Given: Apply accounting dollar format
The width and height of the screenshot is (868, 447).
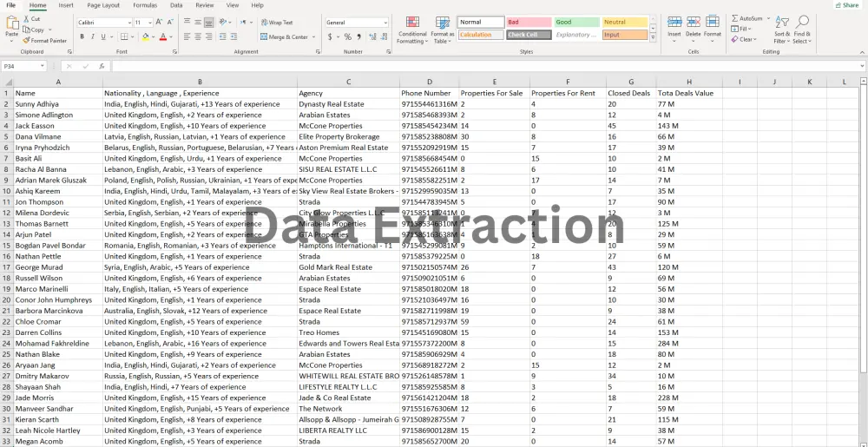Looking at the screenshot, I should click(331, 36).
